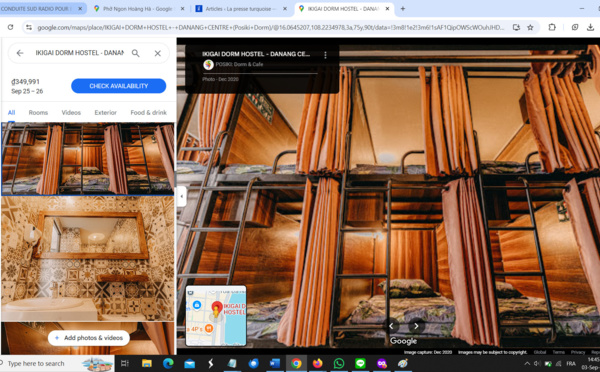The image size is (600, 372).
Task: Open a new browser tab
Action: [403, 8]
